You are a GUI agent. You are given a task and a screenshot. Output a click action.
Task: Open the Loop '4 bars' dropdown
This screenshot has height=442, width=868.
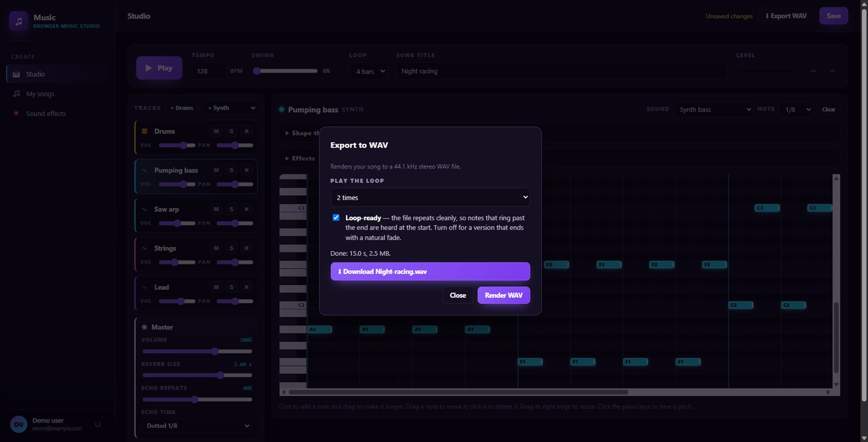[x=368, y=71]
